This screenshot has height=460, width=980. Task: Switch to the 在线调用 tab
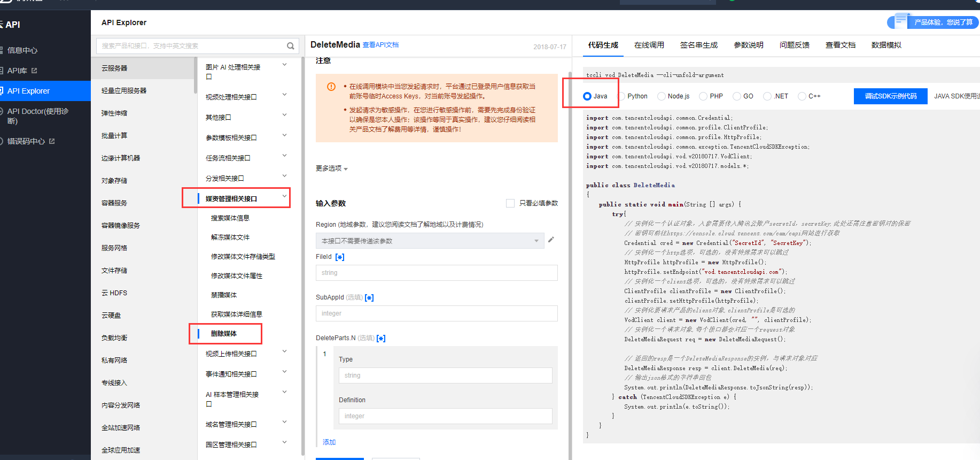click(x=649, y=45)
